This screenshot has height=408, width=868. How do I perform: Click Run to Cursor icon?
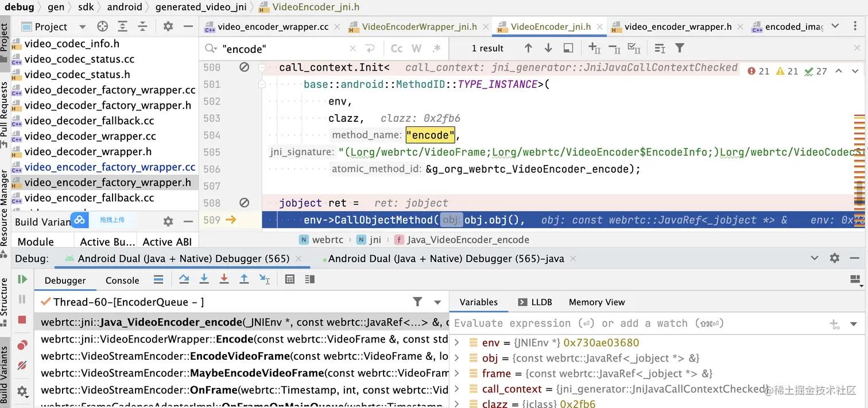click(264, 279)
